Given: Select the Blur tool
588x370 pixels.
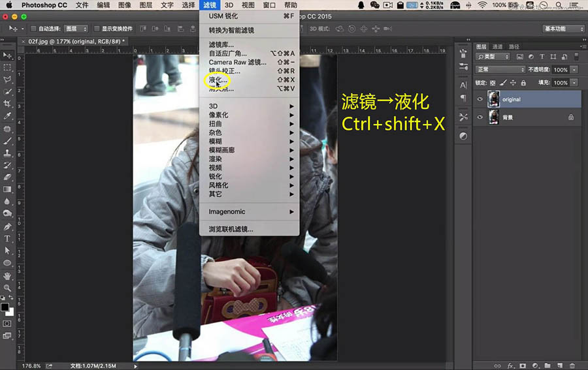Looking at the screenshot, I should (x=7, y=202).
